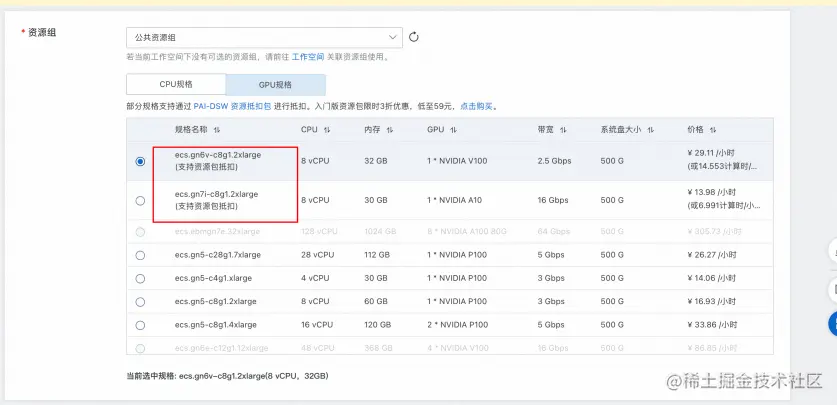Sort by 规格名称 column sort icon
The width and height of the screenshot is (837, 405).
pyautogui.click(x=217, y=130)
